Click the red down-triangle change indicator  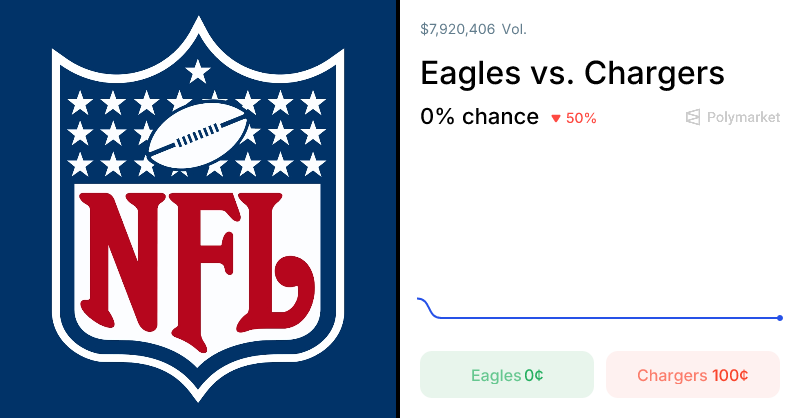[556, 118]
